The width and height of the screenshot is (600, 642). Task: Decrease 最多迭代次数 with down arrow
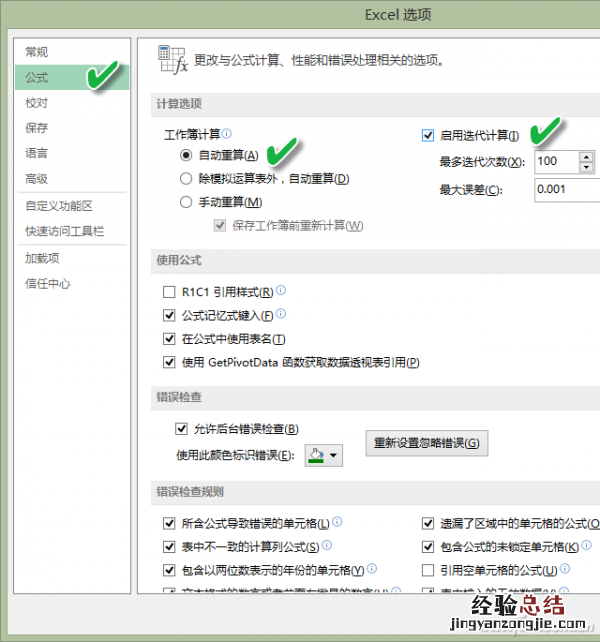[586, 167]
